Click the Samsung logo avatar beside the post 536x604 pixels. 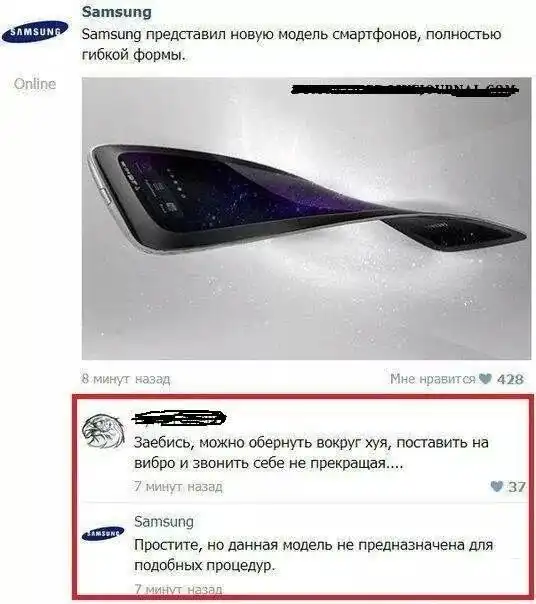click(x=35, y=32)
